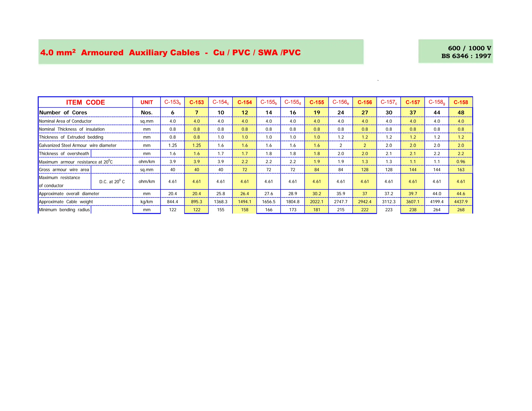
Task: Select the Minimum bending radius row label
Action: point(64,210)
